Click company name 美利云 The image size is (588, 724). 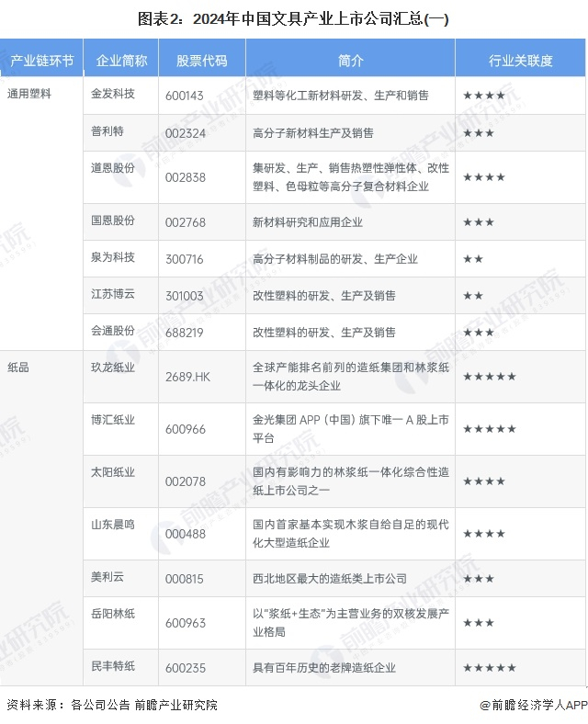point(107,577)
